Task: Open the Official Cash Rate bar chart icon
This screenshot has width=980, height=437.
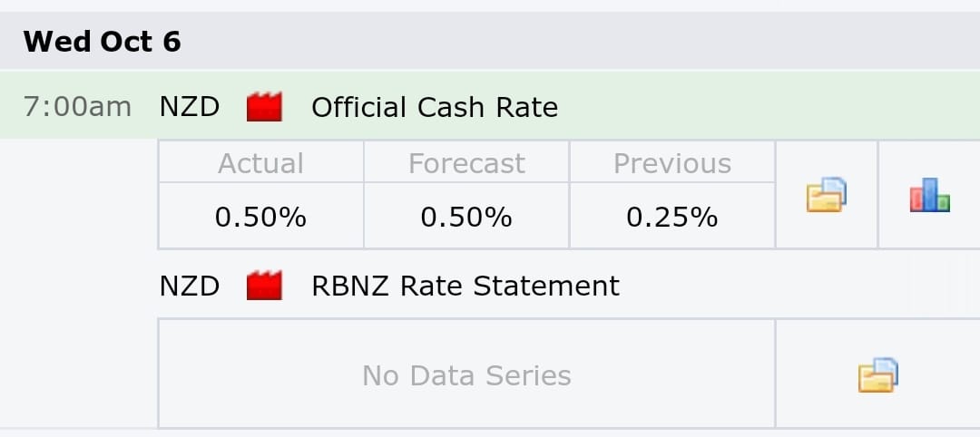Action: 929,195
